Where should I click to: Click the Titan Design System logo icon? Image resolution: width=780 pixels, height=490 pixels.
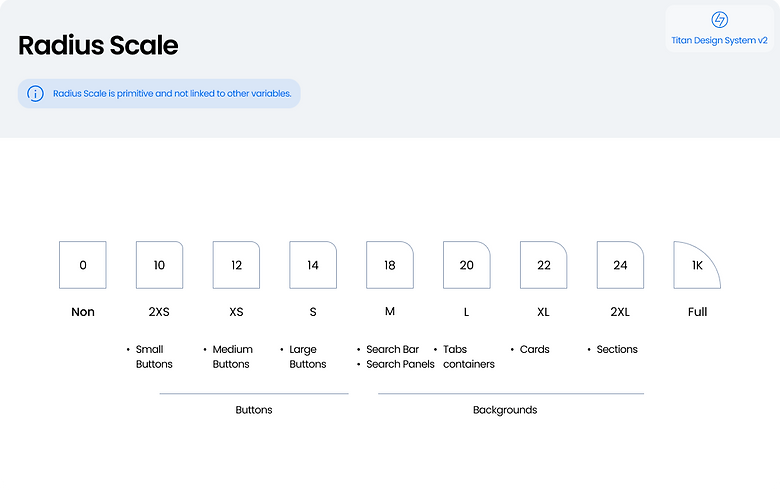click(719, 20)
